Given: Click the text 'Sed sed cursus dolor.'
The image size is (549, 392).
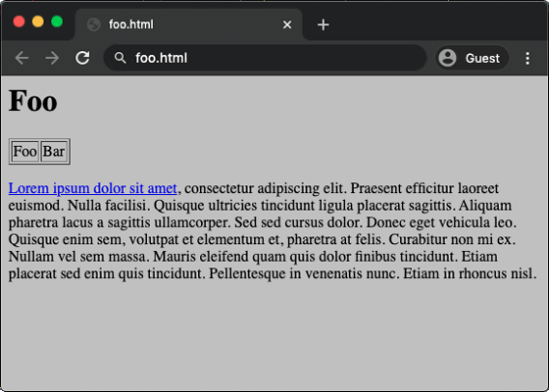Looking at the screenshot, I should click(x=298, y=222).
